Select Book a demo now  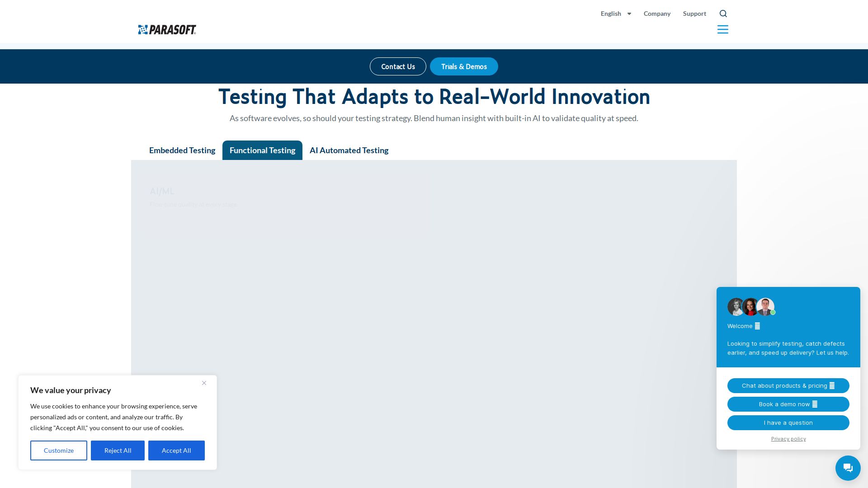pyautogui.click(x=788, y=404)
